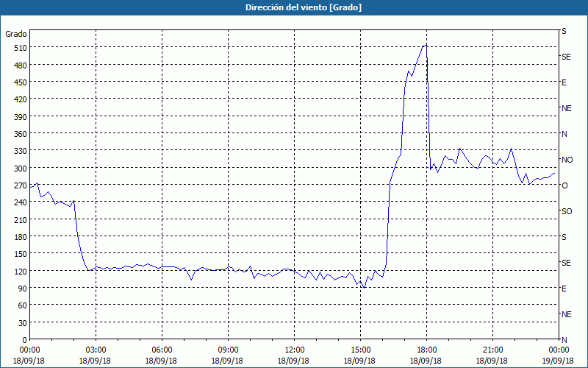The height and width of the screenshot is (368, 588).
Task: Click the chart title 'Dirección del viento [Grado]'
Action: pos(304,7)
